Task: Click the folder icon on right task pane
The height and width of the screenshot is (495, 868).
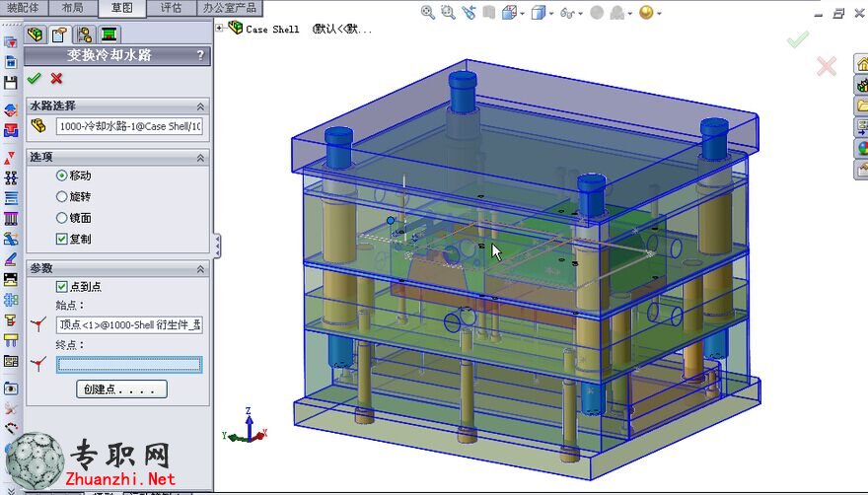Action: (x=862, y=106)
